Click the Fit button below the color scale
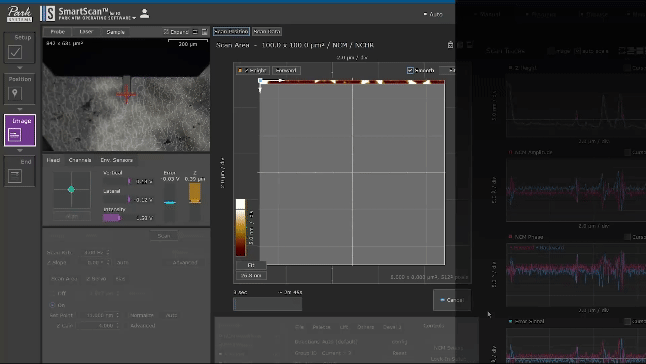The height and width of the screenshot is (364, 646). coord(251,265)
